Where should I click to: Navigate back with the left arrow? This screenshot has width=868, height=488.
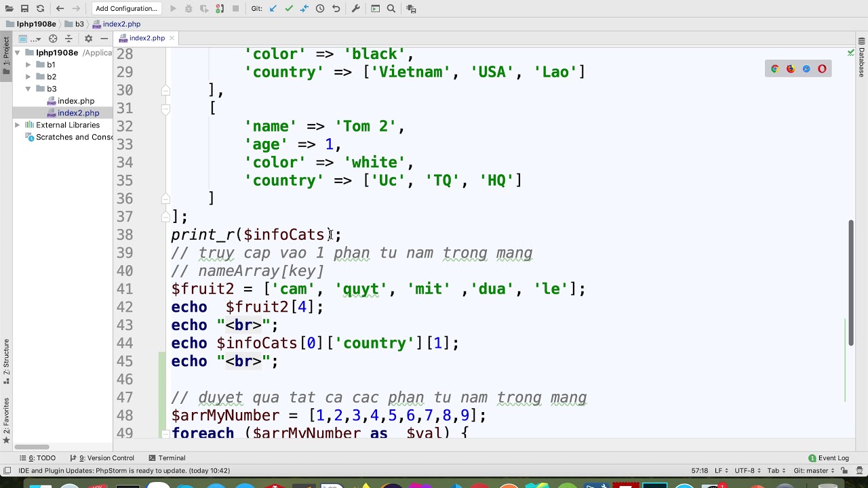point(60,9)
